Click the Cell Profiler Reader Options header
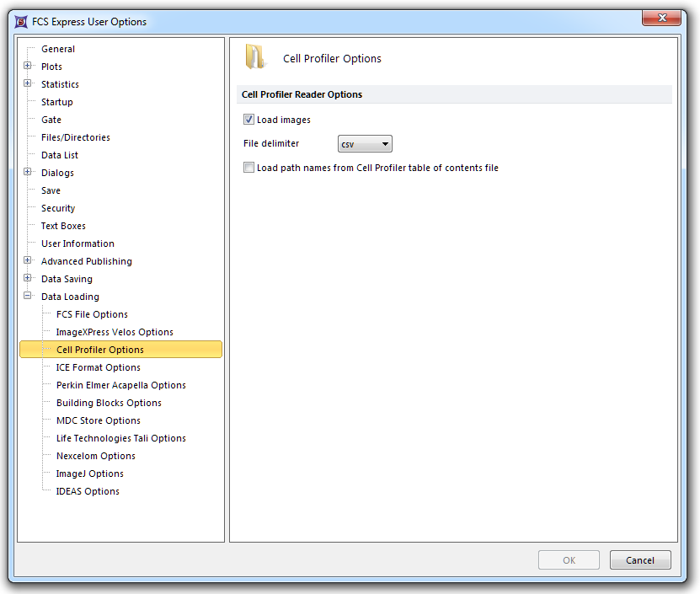The height and width of the screenshot is (594, 700). click(302, 94)
